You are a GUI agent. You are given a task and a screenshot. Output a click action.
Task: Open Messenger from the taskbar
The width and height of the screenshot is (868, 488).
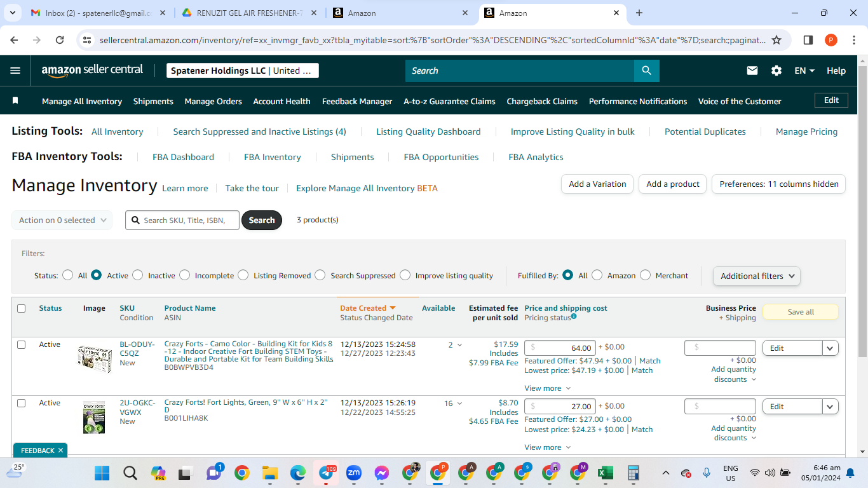382,473
